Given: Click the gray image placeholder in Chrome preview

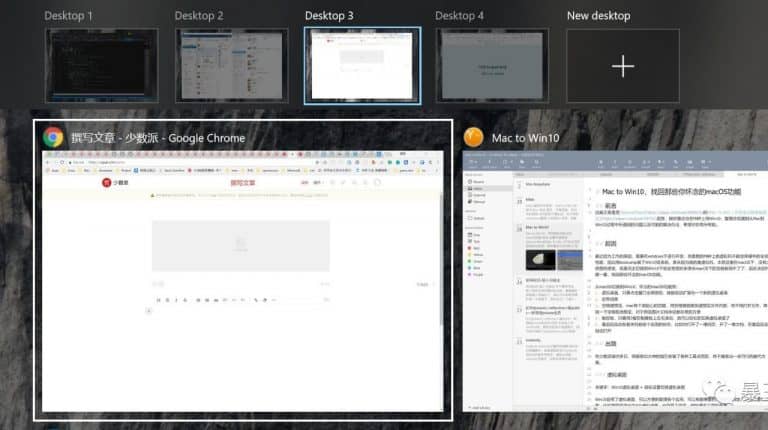Looking at the screenshot, I should click(241, 244).
